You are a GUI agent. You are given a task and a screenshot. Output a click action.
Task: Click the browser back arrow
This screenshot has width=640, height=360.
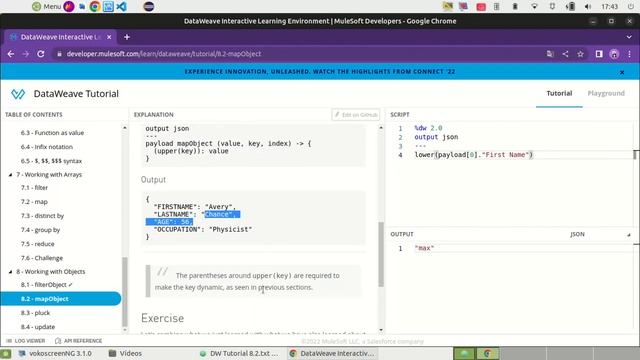[11, 54]
